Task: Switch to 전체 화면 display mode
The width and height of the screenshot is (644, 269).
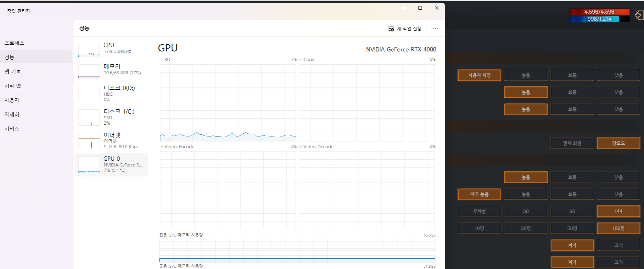Action: click(x=572, y=143)
